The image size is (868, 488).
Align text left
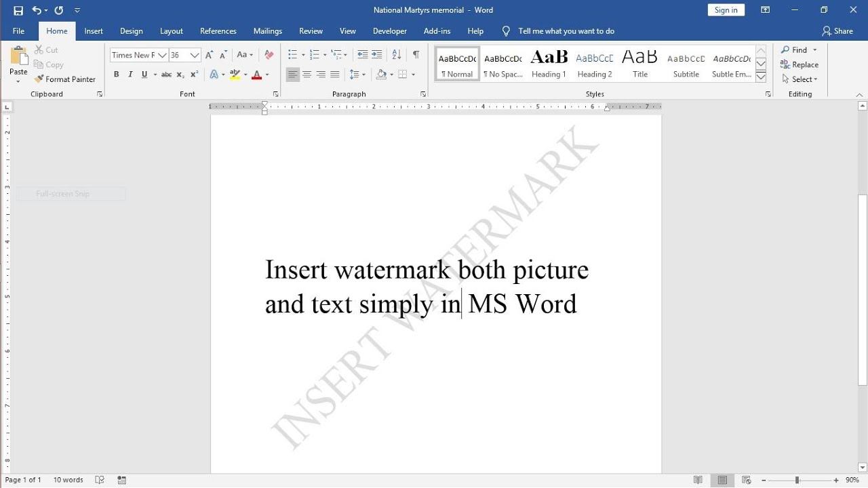click(x=292, y=75)
